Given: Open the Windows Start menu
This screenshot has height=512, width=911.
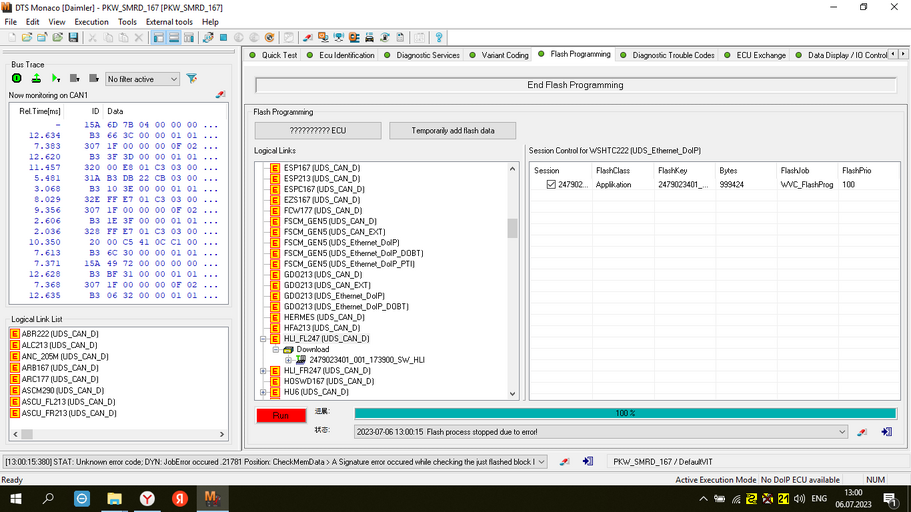Looking at the screenshot, I should coord(16,499).
